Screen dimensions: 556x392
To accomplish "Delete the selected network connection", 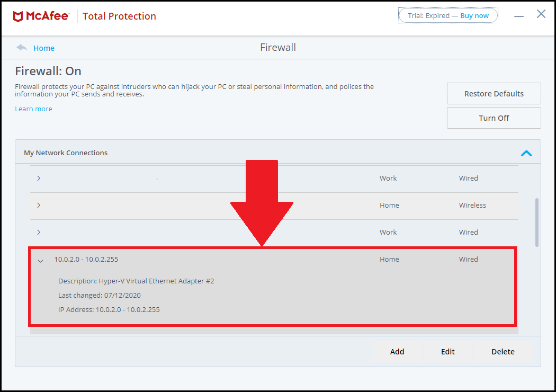I will (x=503, y=352).
